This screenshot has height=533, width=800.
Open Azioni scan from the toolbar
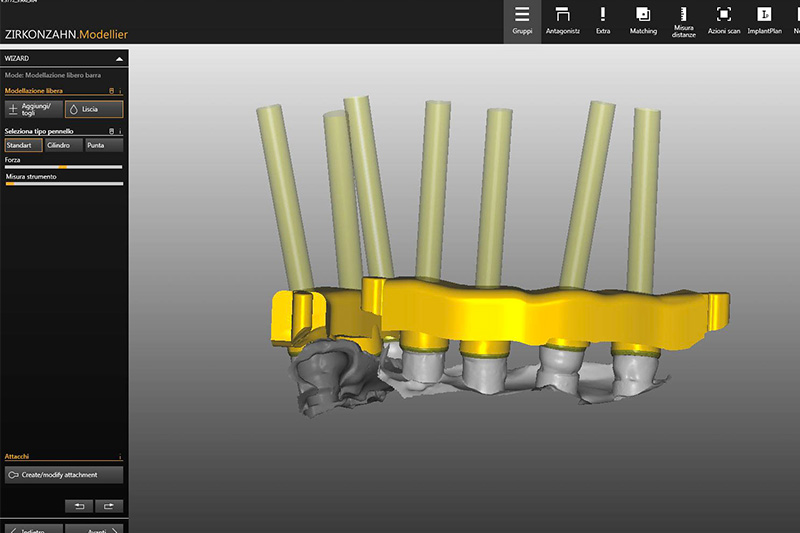[724, 21]
